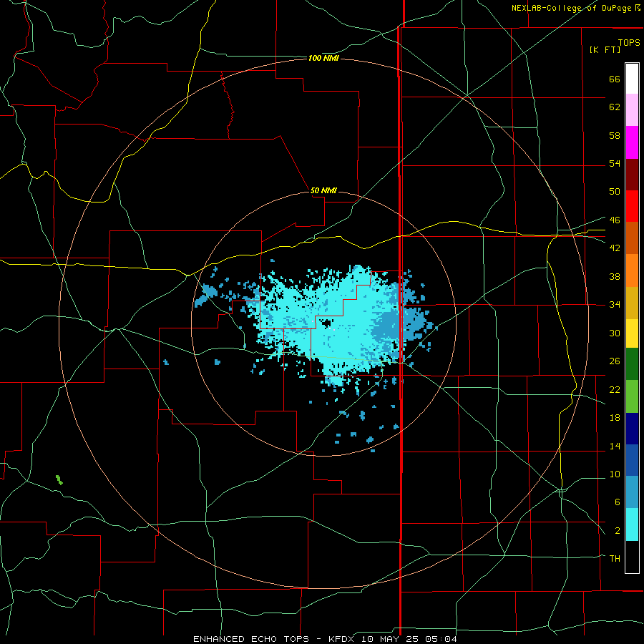The height and width of the screenshot is (644, 644).
Task: Click the dark red 50-54 legend swatch
Action: pos(632,175)
